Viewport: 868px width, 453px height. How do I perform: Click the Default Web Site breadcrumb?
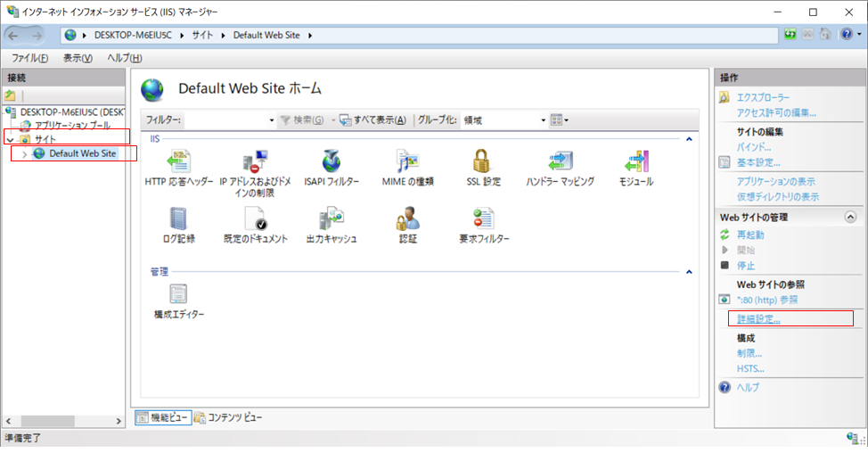[266, 36]
